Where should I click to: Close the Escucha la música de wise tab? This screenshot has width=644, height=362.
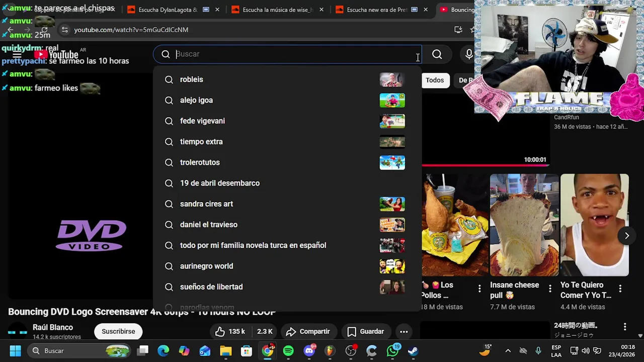point(321,10)
